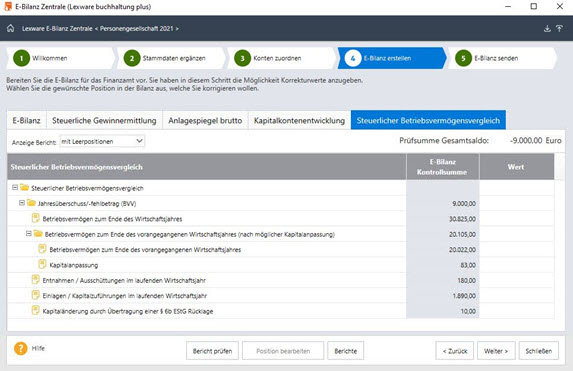573x371 pixels.
Task: Select step 3 Konten zuordnen circle
Action: (242, 58)
